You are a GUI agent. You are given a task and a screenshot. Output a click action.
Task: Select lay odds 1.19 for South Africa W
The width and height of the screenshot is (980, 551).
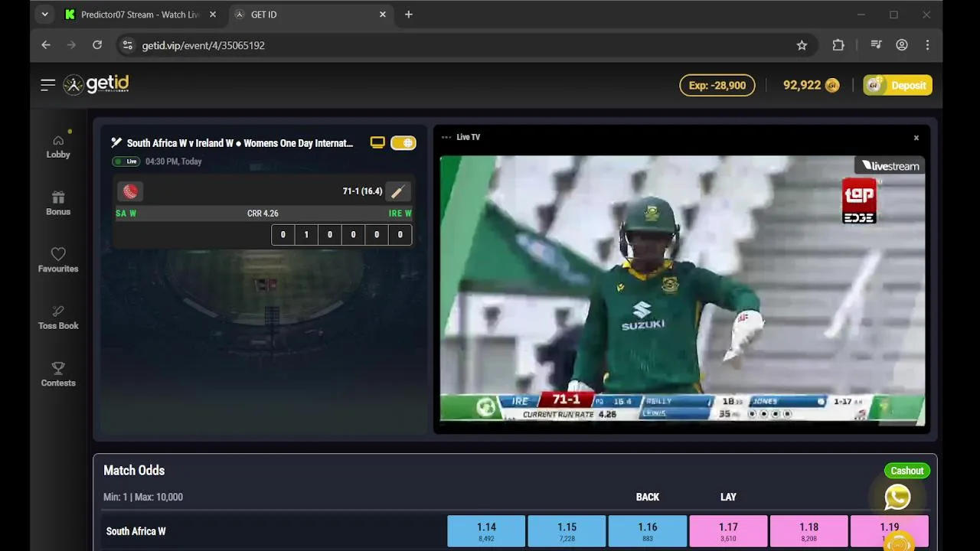click(x=890, y=531)
